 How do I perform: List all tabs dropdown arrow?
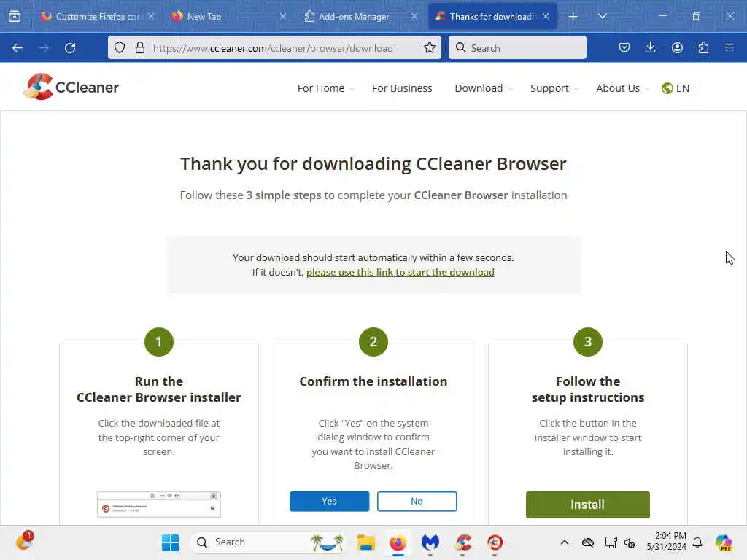[x=602, y=16]
